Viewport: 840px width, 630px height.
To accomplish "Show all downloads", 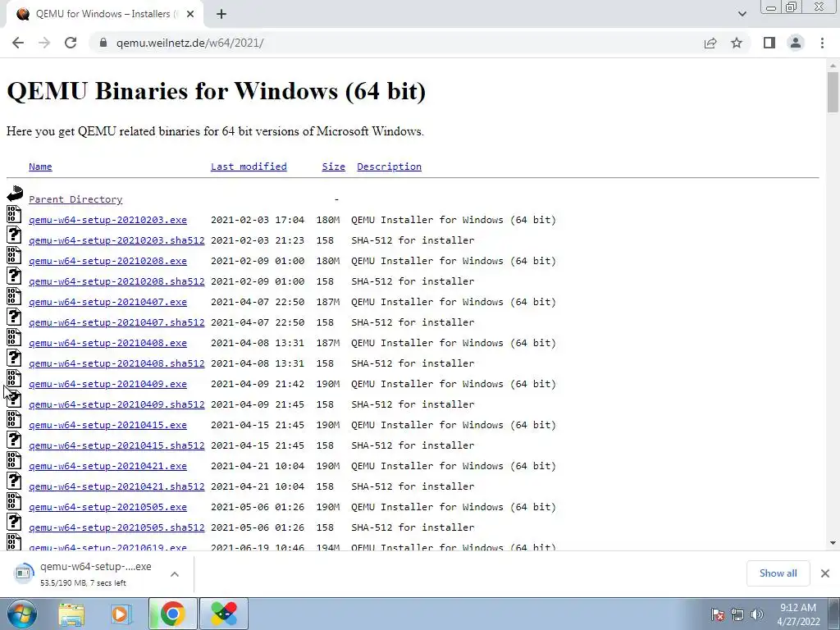I will click(778, 573).
